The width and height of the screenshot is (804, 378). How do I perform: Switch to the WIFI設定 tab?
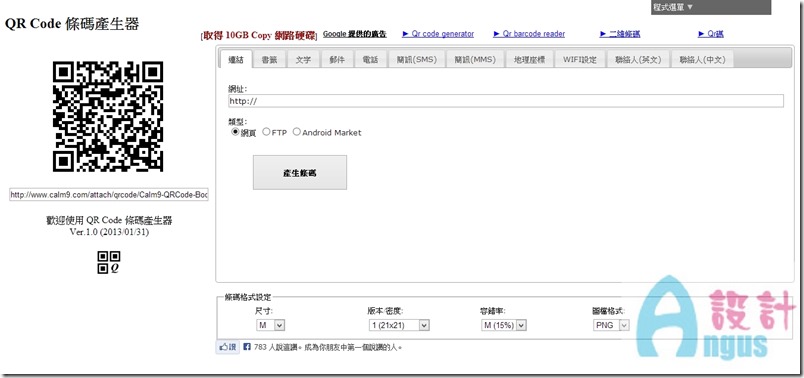coord(580,59)
